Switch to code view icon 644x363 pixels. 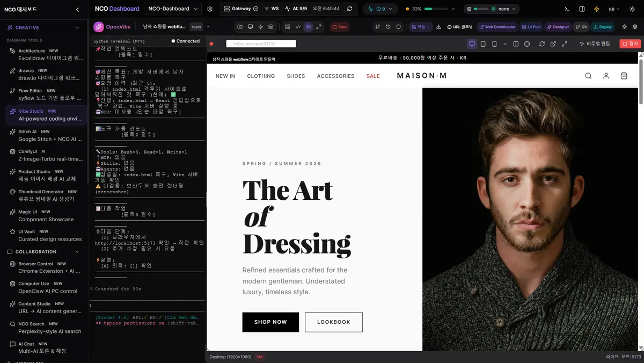[298, 27]
